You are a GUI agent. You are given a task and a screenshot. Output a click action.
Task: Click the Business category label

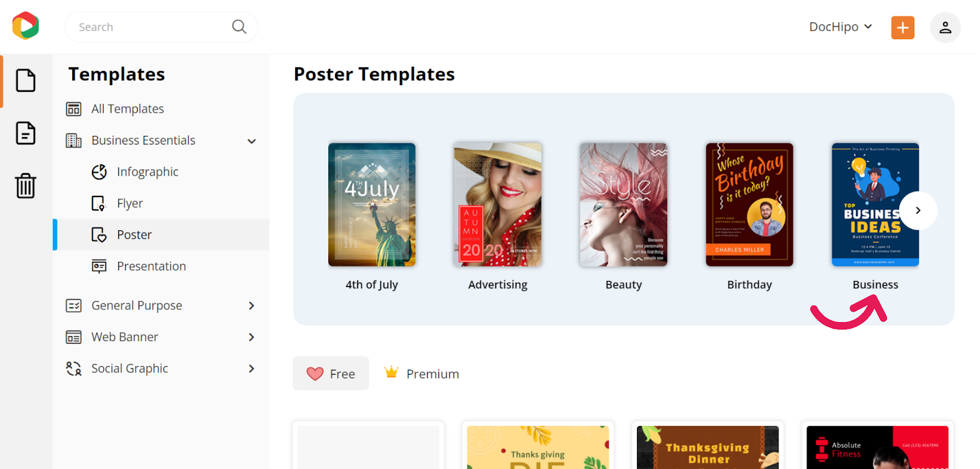875,285
